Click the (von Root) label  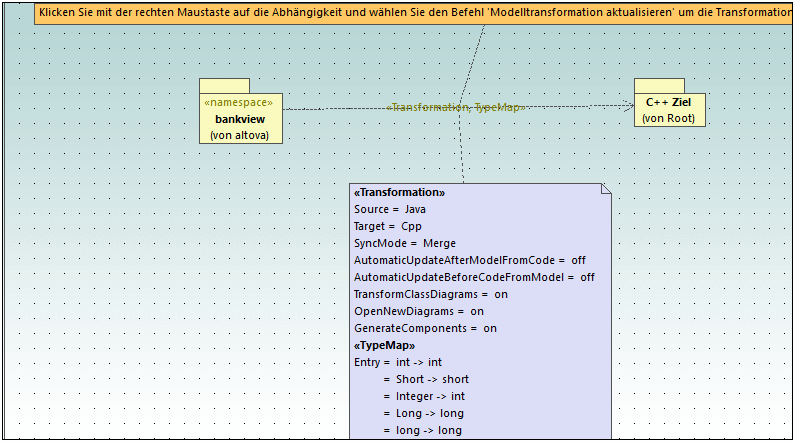click(x=670, y=118)
